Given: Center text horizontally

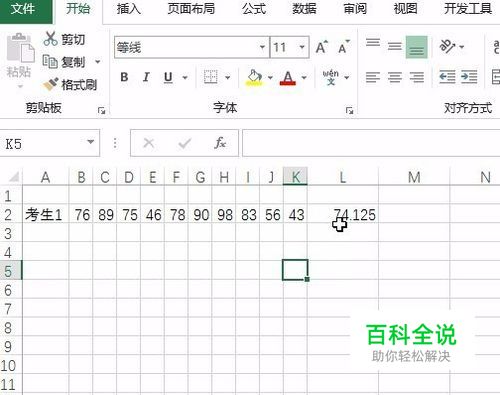Looking at the screenshot, I should tap(395, 77).
